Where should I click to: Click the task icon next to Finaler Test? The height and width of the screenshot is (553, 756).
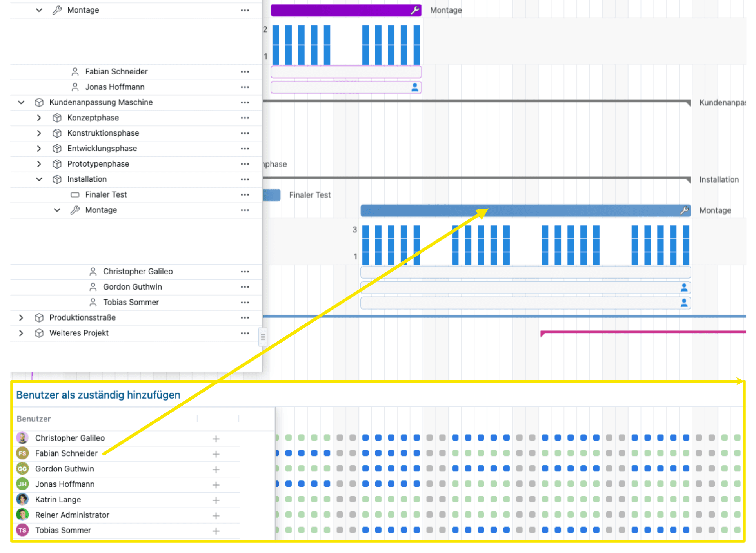(75, 194)
